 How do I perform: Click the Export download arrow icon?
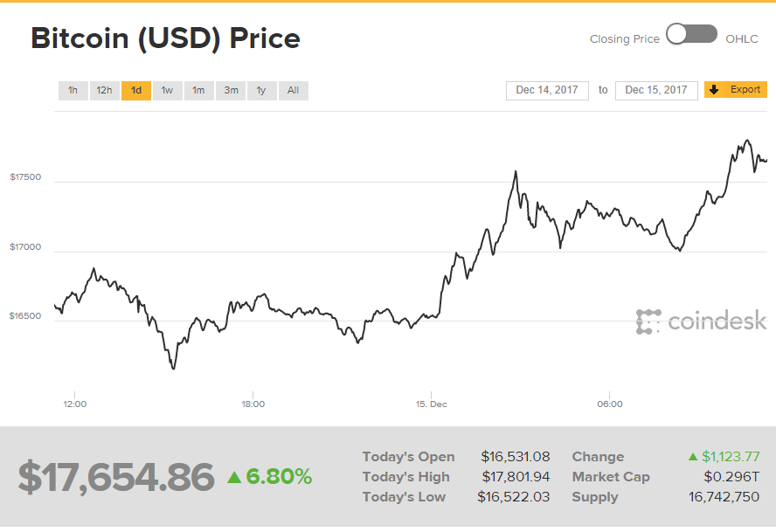pyautogui.click(x=714, y=90)
